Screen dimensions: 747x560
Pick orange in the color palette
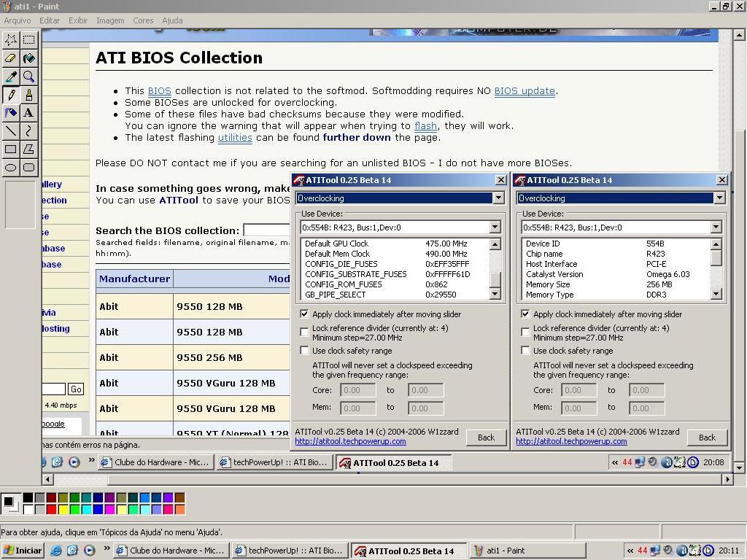pos(179,510)
